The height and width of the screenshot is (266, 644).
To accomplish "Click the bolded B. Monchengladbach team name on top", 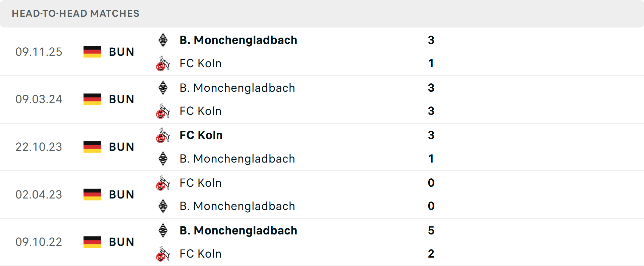I will 238,40.
